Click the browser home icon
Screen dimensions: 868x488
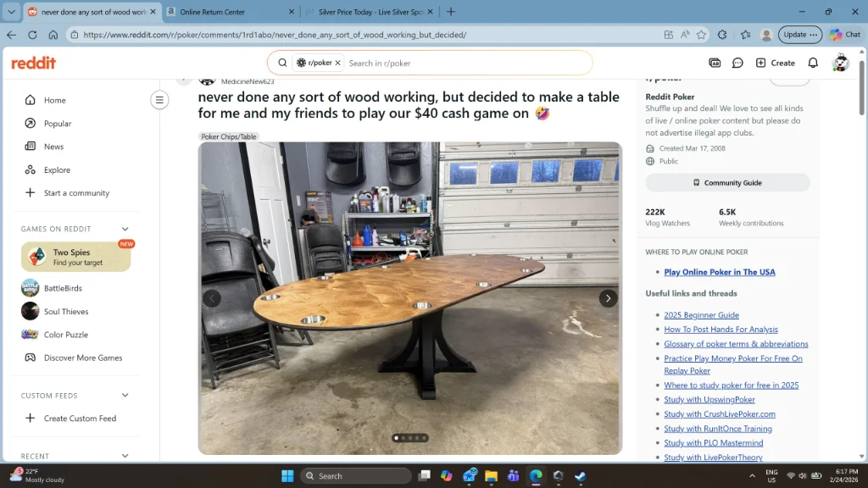[x=53, y=35]
